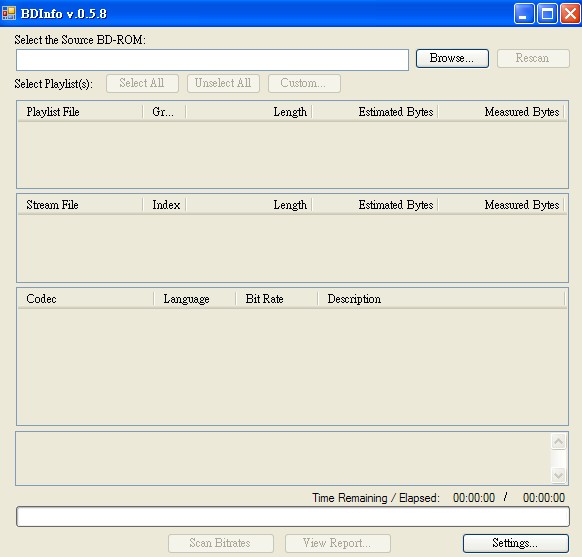Sort by Description column header
Screen dimensions: 582x557
[x=441, y=299]
